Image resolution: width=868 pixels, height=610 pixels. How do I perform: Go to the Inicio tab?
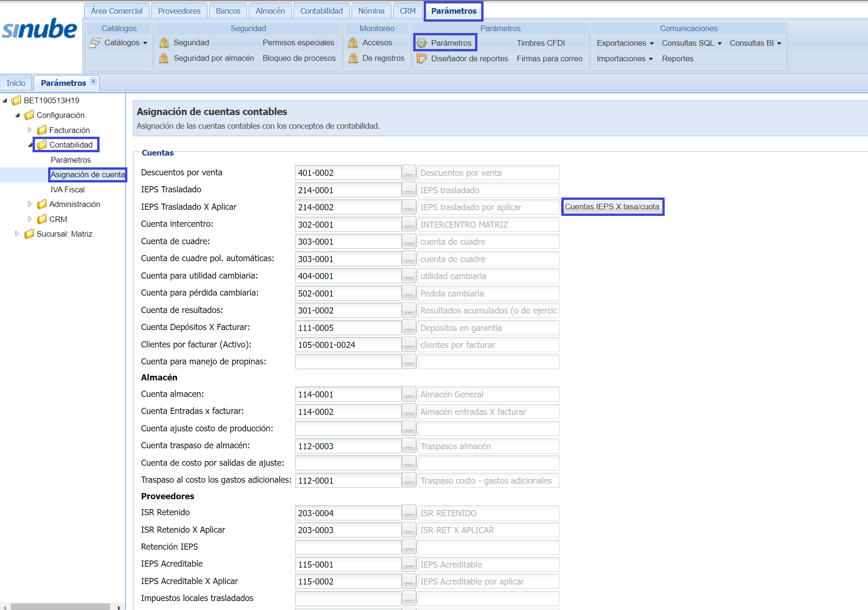pyautogui.click(x=16, y=83)
